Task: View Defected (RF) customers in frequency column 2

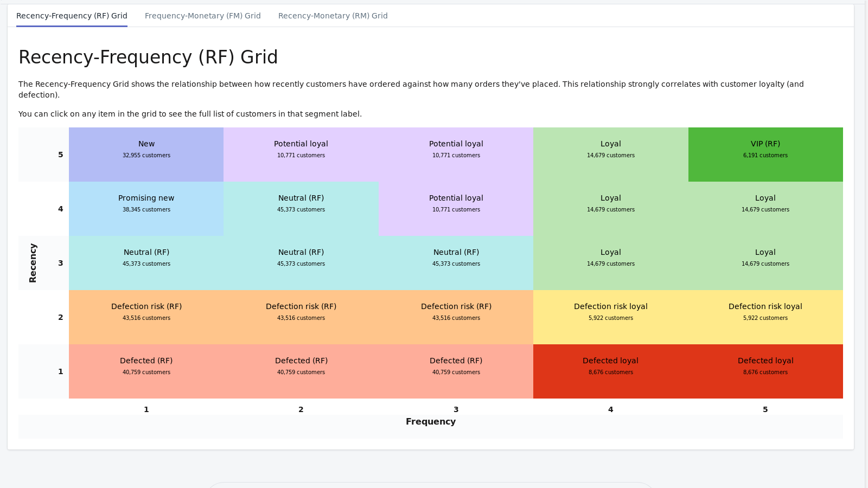Action: (301, 371)
